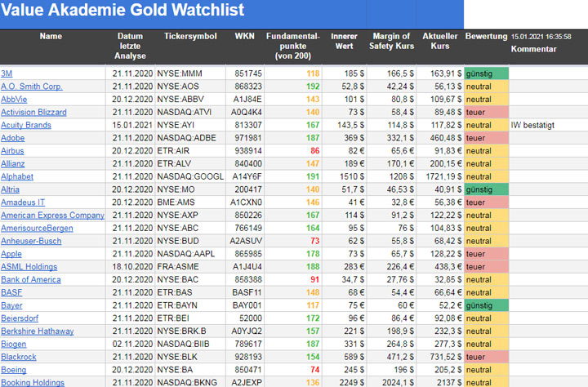Select the Kommentar column header
This screenshot has width=588, height=387.
click(533, 49)
